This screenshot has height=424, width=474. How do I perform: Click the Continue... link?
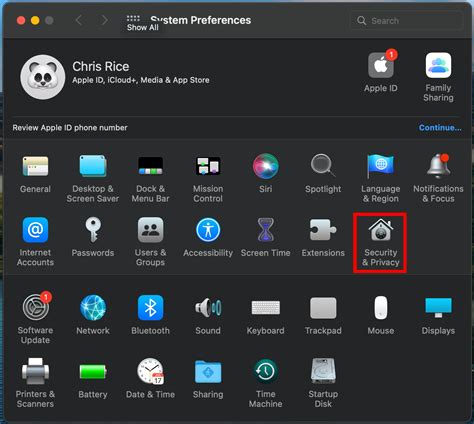point(440,128)
